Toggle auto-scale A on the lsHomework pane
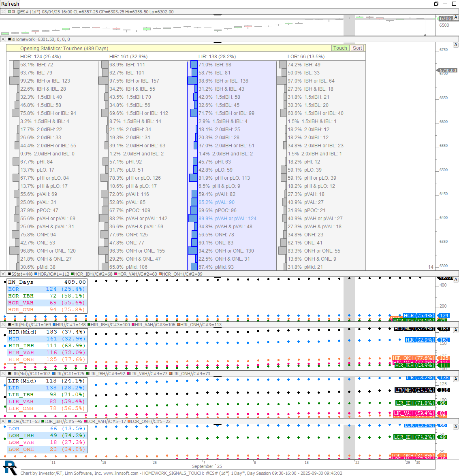This screenshot has width=459, height=476. click(x=456, y=45)
